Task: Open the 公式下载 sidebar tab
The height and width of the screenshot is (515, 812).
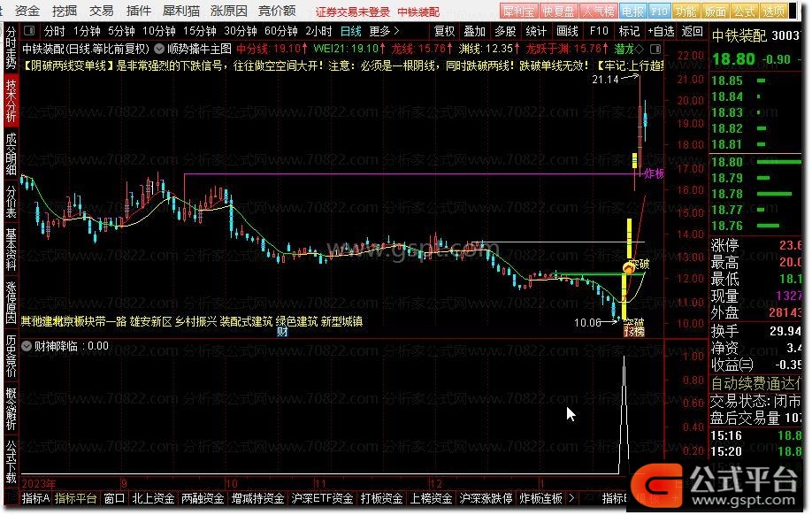Action: (11, 461)
